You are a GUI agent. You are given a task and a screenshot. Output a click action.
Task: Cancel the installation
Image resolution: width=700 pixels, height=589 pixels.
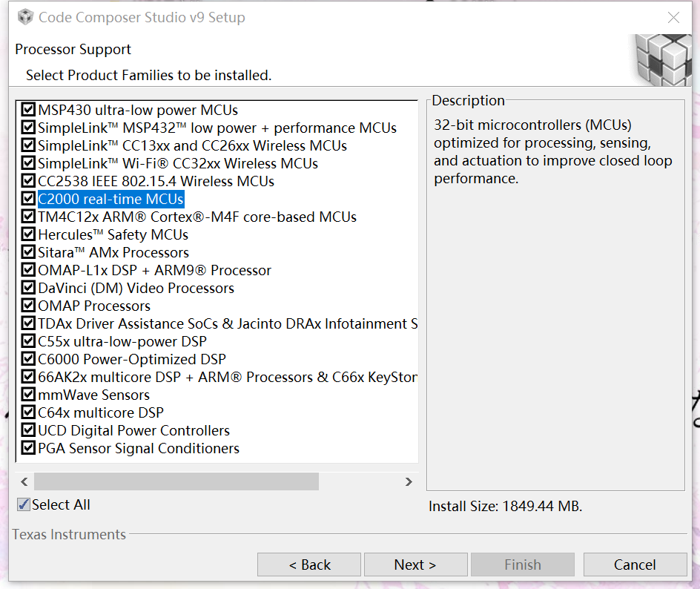pyautogui.click(x=635, y=565)
